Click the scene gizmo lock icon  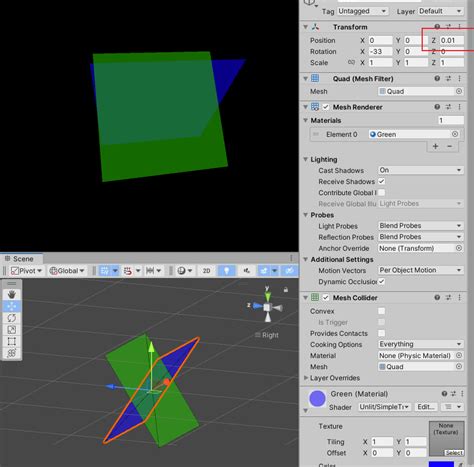pyautogui.click(x=286, y=290)
